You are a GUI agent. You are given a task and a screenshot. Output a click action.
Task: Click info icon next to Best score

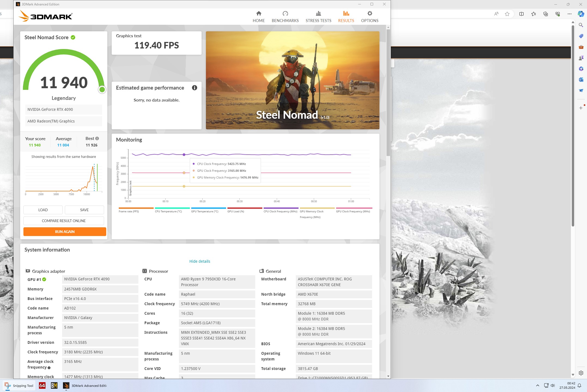point(97,139)
